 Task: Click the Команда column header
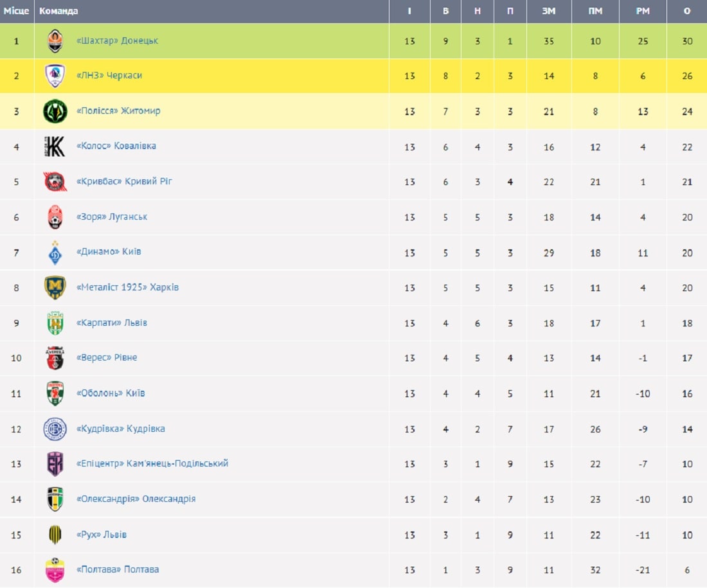[59, 11]
